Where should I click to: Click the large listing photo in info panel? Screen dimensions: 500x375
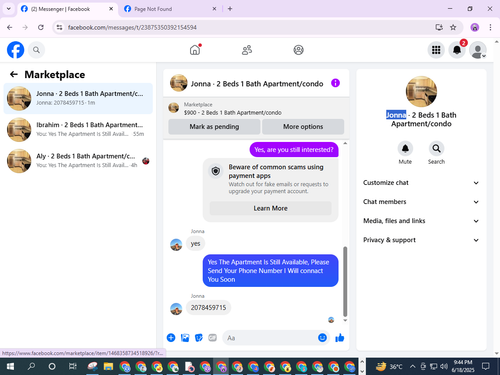(421, 91)
